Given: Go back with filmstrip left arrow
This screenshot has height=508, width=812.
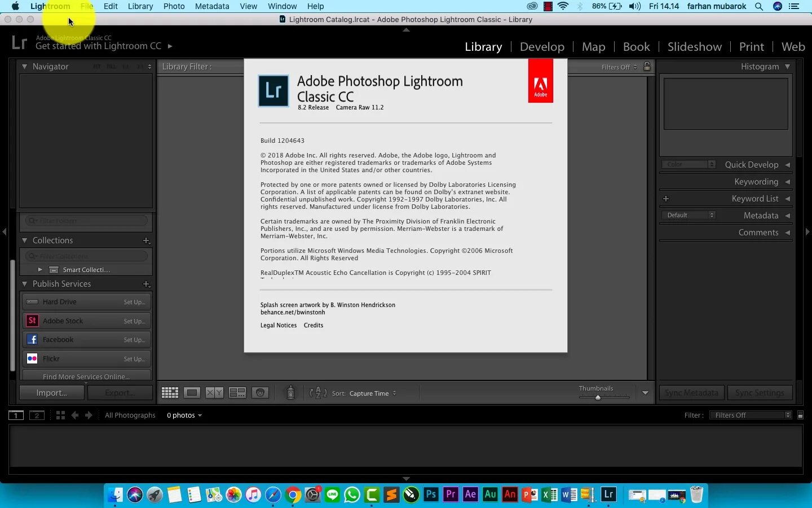Looking at the screenshot, I should pyautogui.click(x=74, y=415).
